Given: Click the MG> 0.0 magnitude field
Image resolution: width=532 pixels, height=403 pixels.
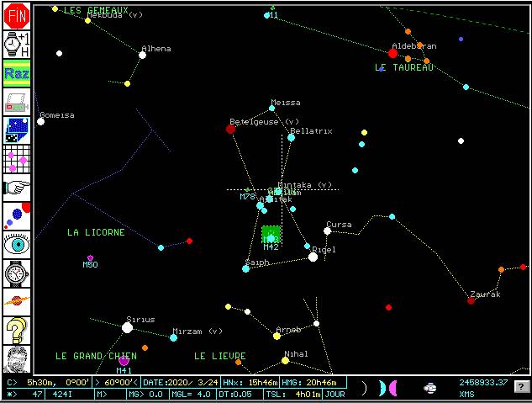Looking at the screenshot, I should [x=148, y=395].
